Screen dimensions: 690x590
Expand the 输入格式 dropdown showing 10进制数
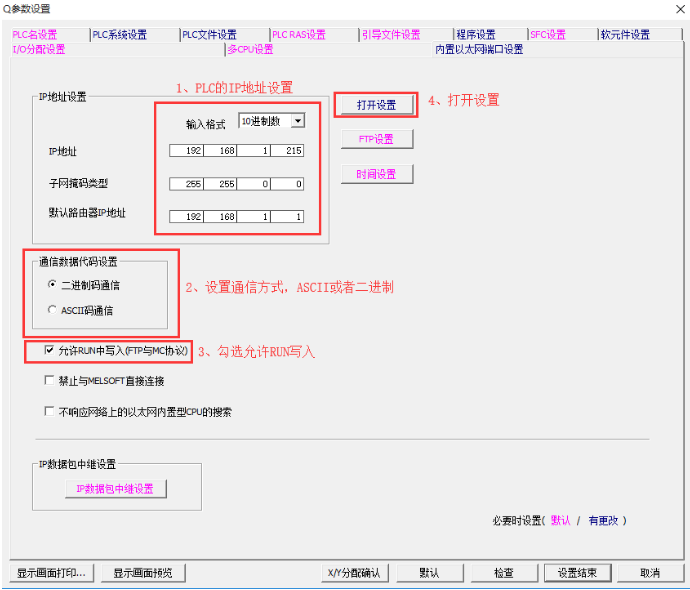(x=298, y=121)
